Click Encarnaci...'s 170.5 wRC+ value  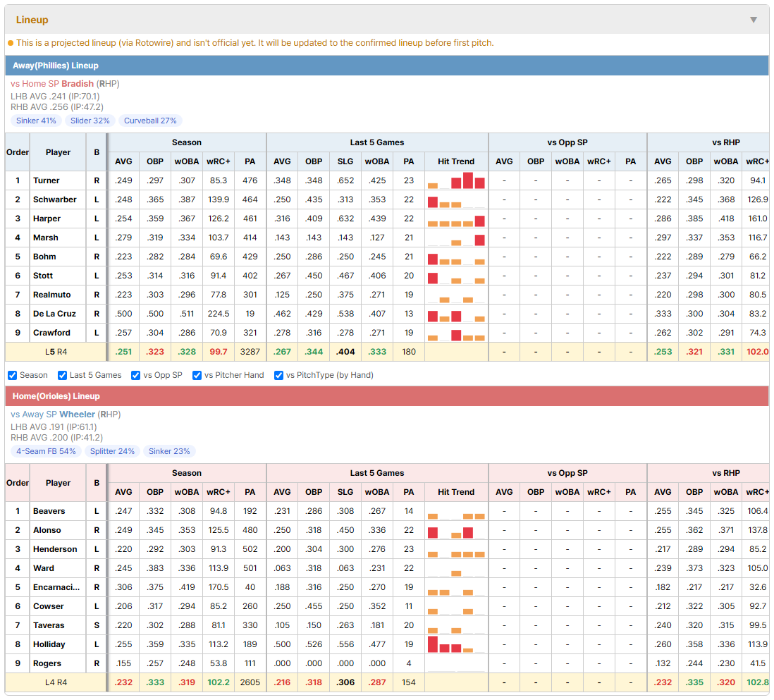(x=219, y=587)
